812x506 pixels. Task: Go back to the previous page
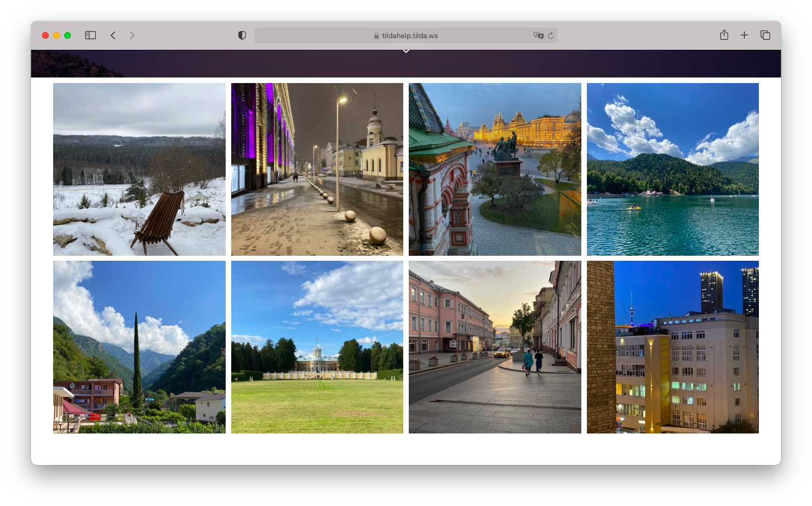(113, 35)
